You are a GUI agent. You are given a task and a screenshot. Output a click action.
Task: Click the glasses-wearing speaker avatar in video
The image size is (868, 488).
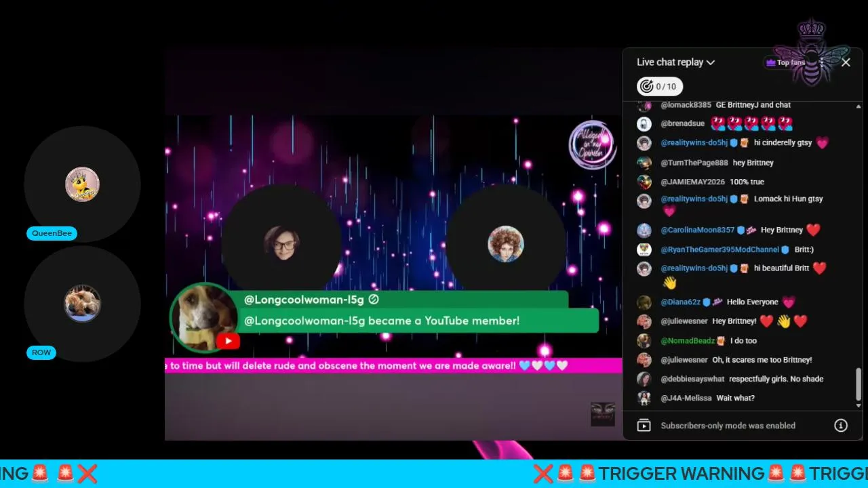tap(281, 243)
